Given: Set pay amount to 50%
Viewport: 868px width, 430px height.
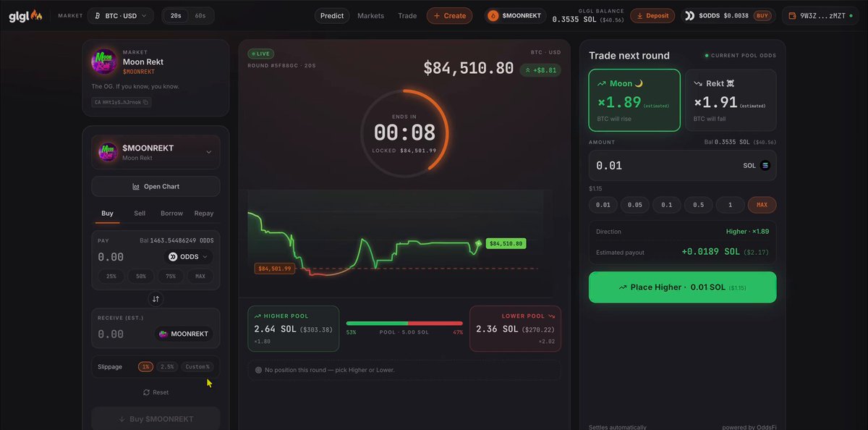Looking at the screenshot, I should pyautogui.click(x=141, y=277).
